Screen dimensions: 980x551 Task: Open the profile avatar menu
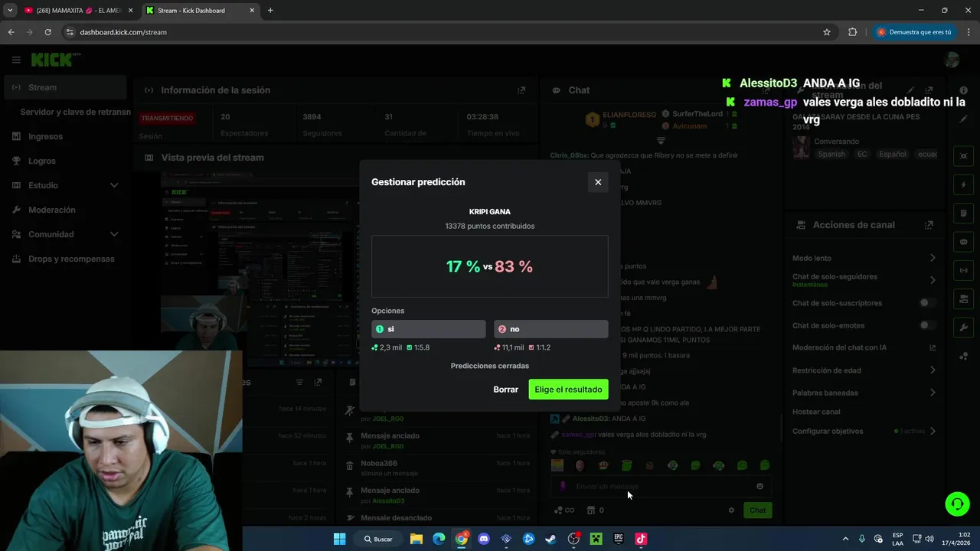(x=952, y=60)
